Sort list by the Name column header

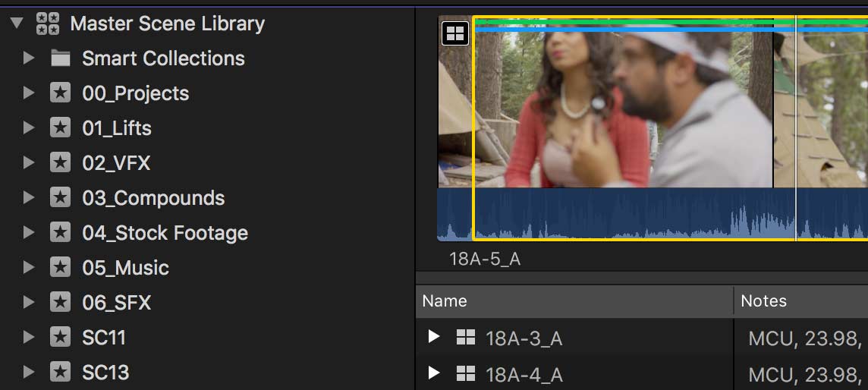tap(574, 301)
